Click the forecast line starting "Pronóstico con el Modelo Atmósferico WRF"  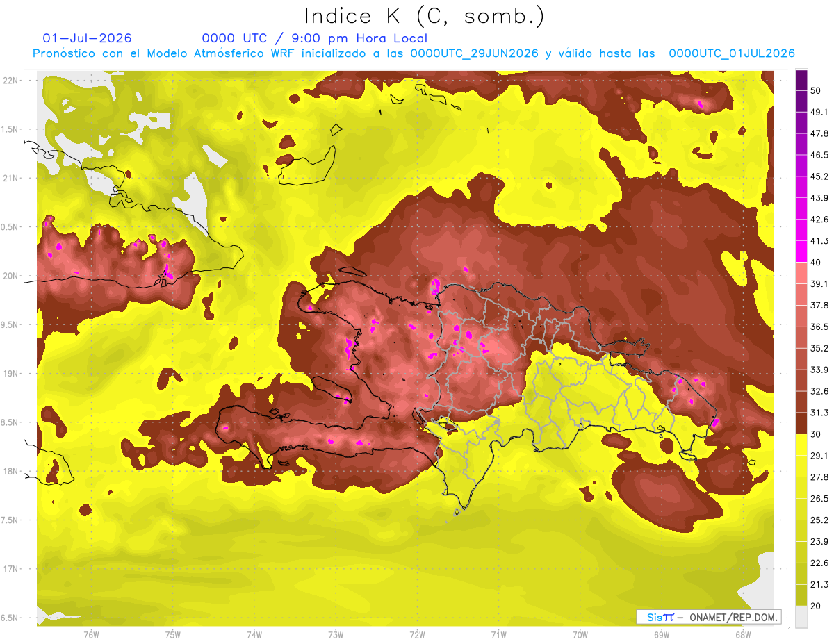pos(414,53)
